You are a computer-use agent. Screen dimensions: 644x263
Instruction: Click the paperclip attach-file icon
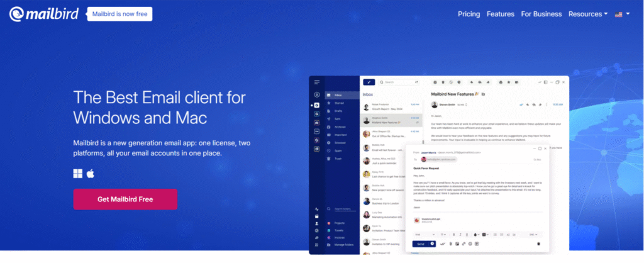coord(450,243)
